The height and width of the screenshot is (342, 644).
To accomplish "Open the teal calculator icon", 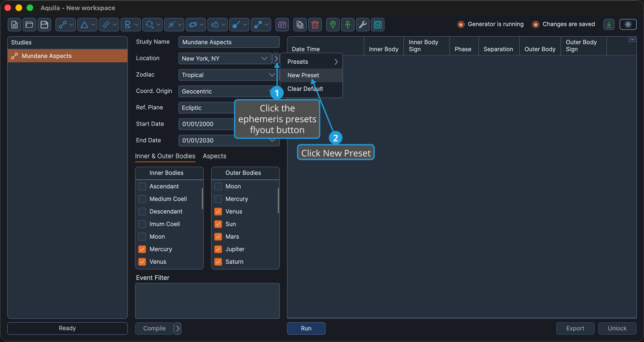I will coord(378,25).
